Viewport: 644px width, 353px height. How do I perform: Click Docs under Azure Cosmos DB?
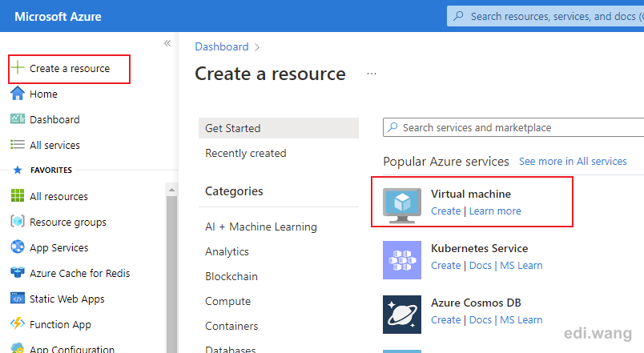[480, 319]
